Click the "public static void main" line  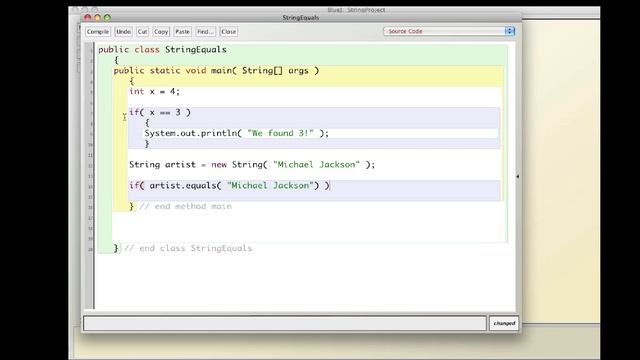click(216, 71)
